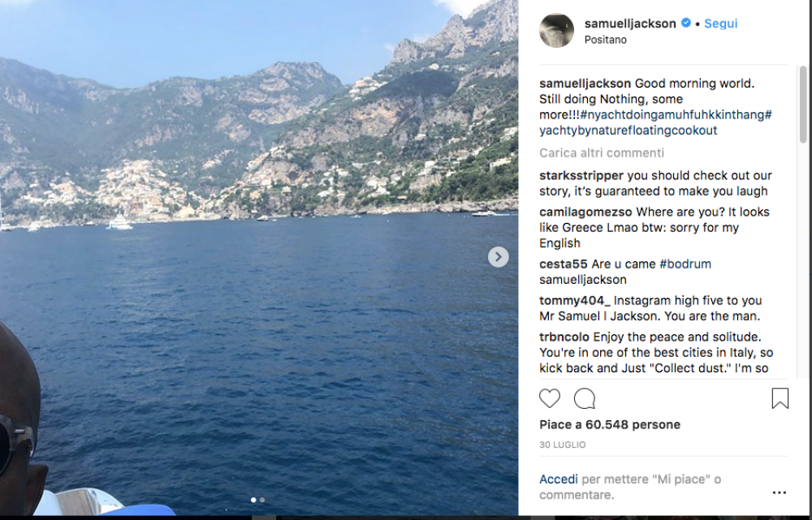Open samuelljackson profile picture avatar
Viewport: 812px width, 520px height.
(557, 31)
